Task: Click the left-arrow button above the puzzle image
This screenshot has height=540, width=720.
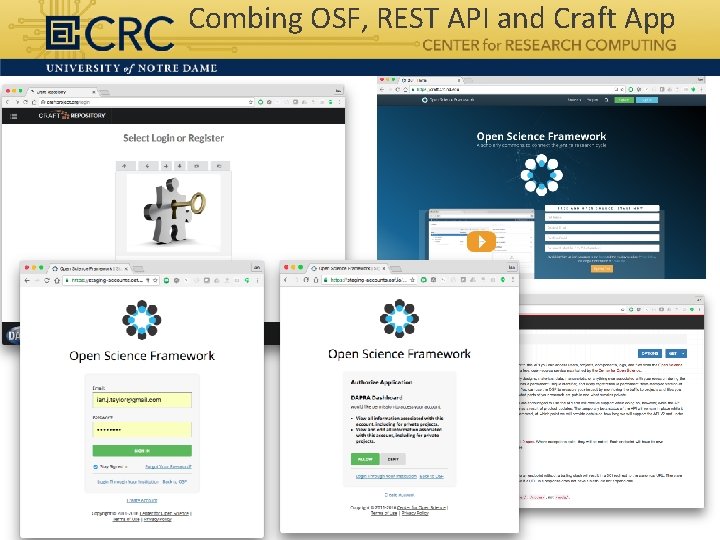Action: point(147,166)
